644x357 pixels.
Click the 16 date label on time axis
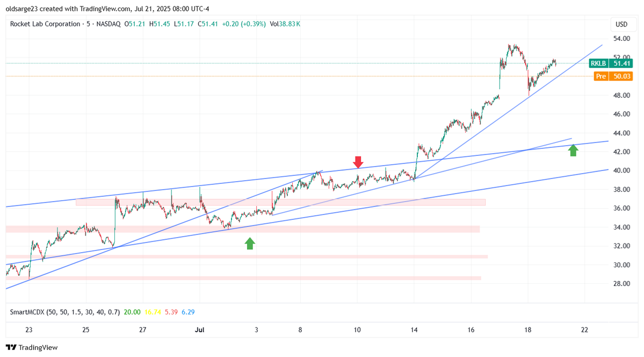tap(471, 330)
